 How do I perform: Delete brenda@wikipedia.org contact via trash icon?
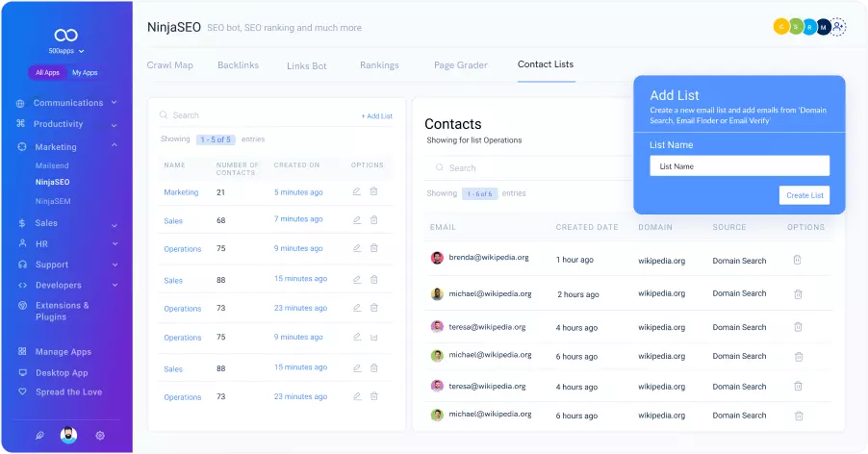[797, 260]
